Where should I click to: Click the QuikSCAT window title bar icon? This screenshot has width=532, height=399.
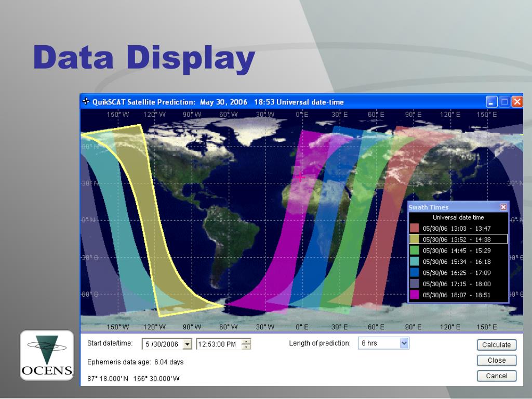[86, 101]
